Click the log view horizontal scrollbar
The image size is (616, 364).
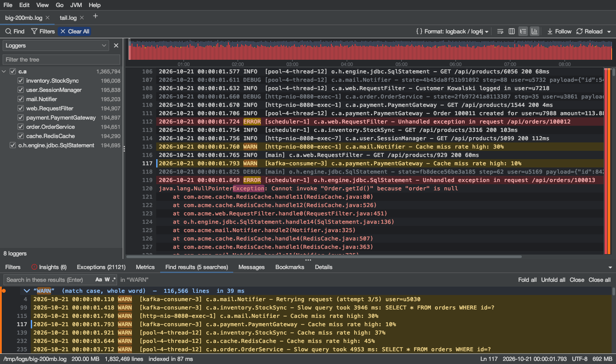pyautogui.click(x=324, y=256)
